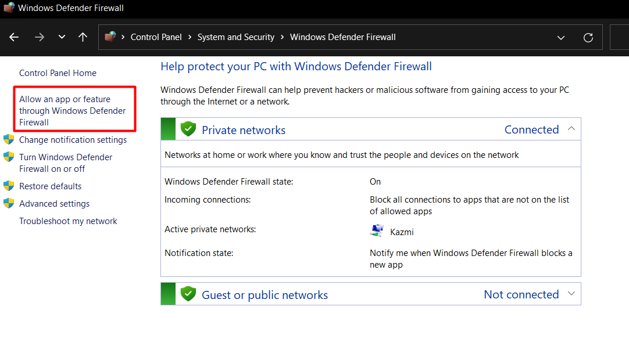
Task: Click green shield icon for Private networks
Action: pyautogui.click(x=188, y=129)
